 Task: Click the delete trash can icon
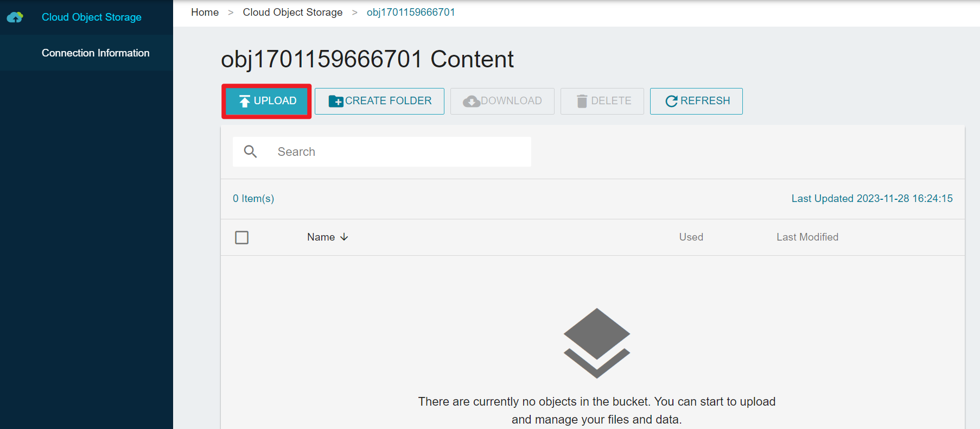(x=582, y=101)
